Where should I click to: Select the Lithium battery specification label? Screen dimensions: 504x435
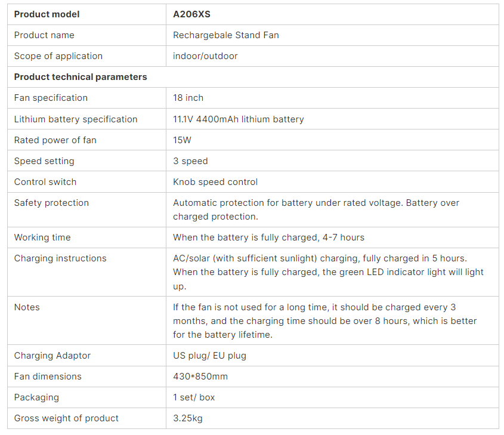tap(76, 119)
